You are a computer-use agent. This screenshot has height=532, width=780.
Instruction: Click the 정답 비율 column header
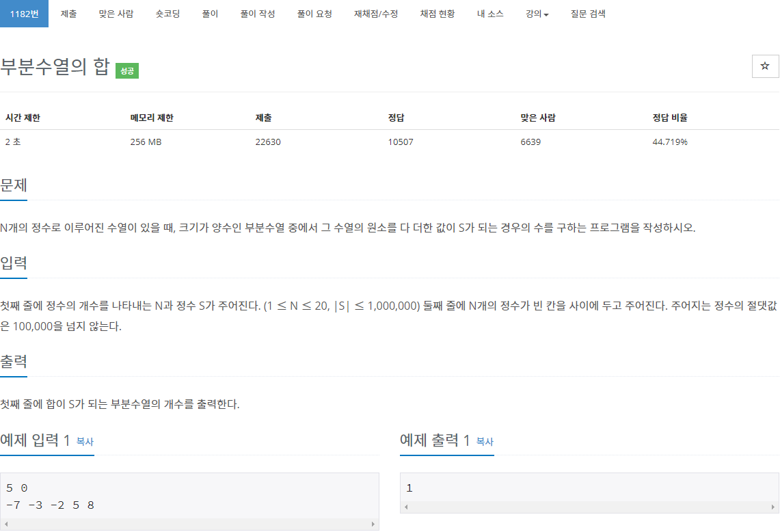coord(670,118)
